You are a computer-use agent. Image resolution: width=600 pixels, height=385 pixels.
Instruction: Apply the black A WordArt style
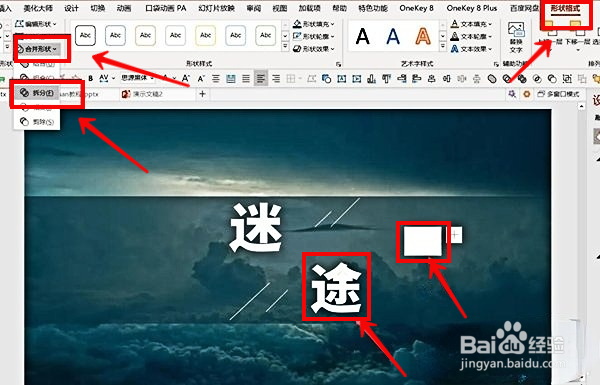tap(362, 36)
